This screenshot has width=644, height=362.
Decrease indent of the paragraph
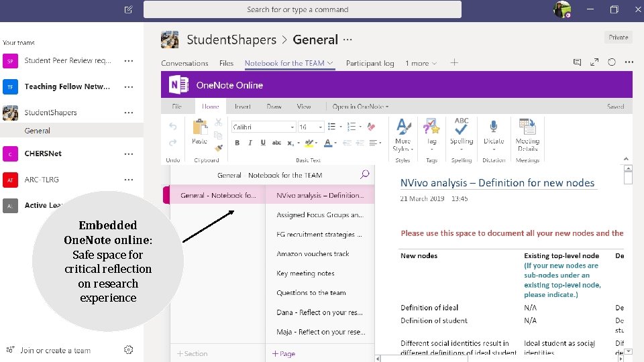click(x=347, y=143)
